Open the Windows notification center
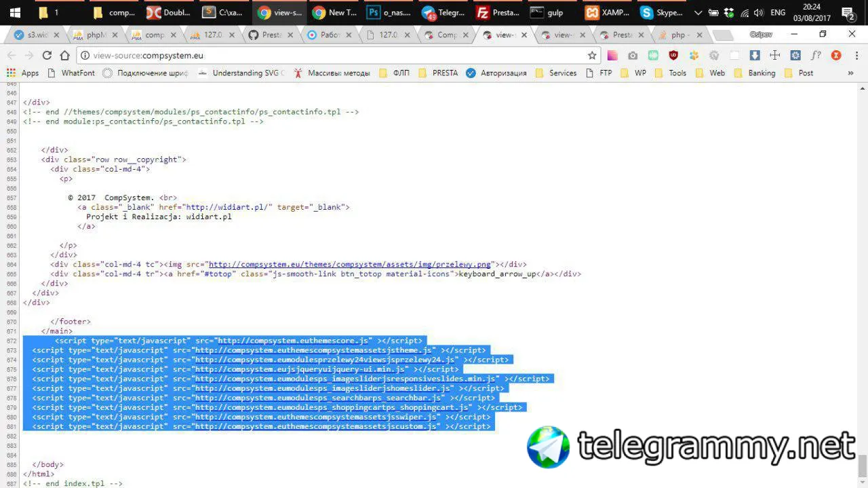 (x=848, y=12)
